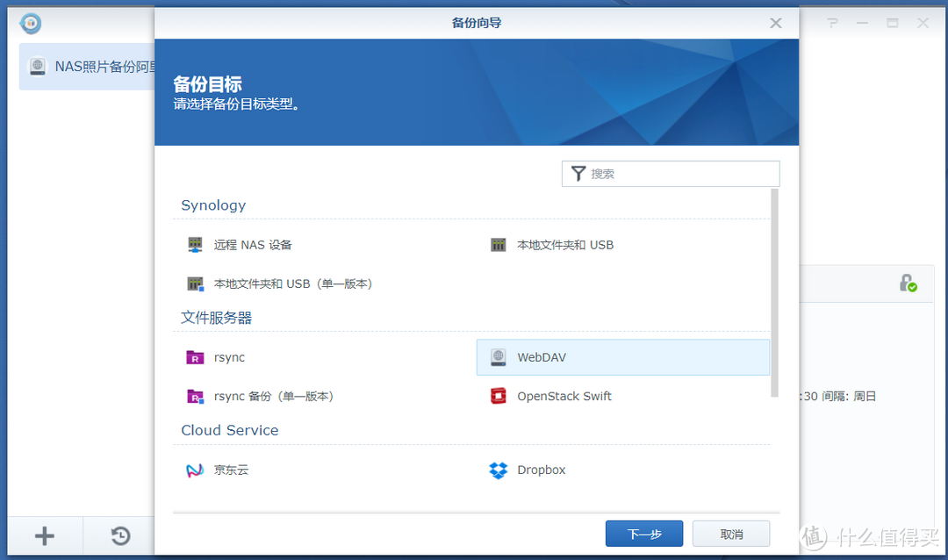Click the remote NAS device icon
Screen dimensions: 948x560
(195, 245)
